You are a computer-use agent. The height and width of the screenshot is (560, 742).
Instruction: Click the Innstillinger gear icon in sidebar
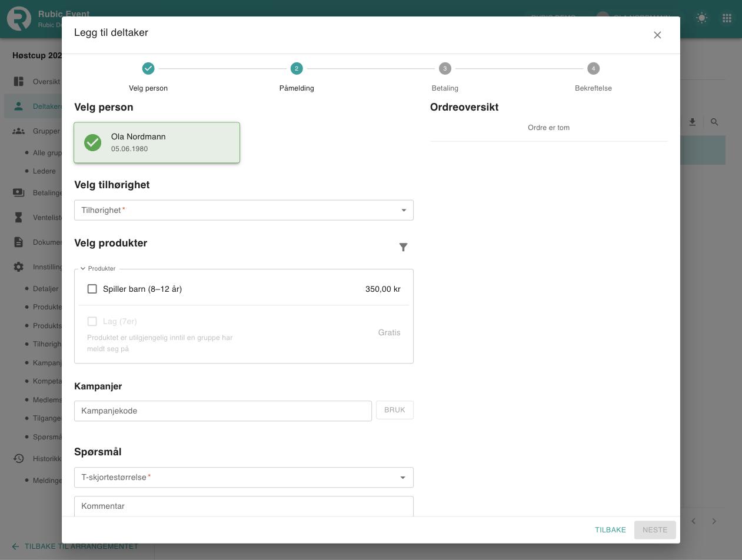[19, 267]
